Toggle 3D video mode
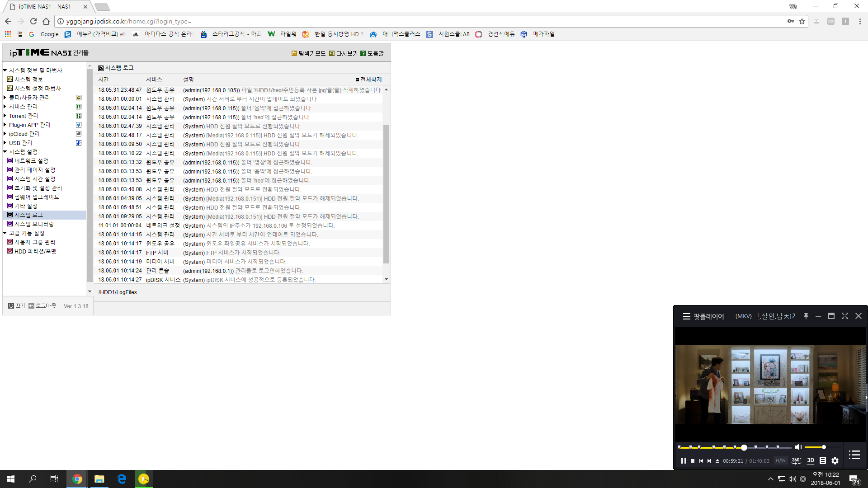 (811, 460)
